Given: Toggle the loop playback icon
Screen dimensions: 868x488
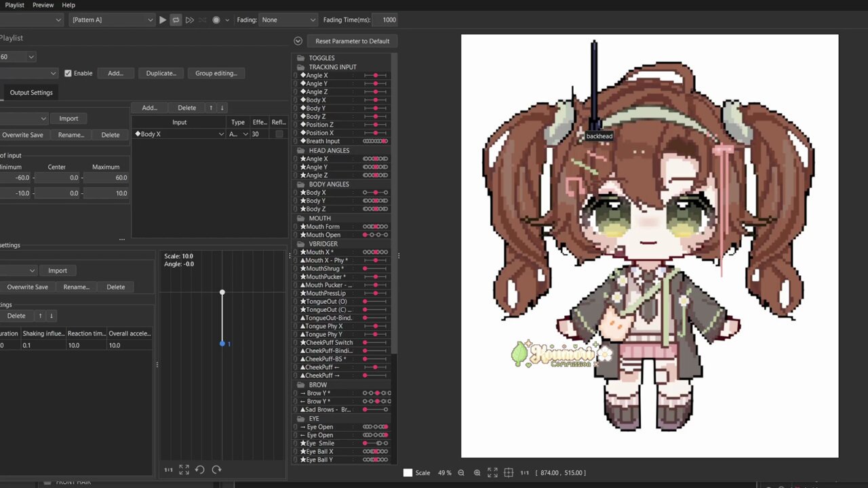Looking at the screenshot, I should pos(176,20).
